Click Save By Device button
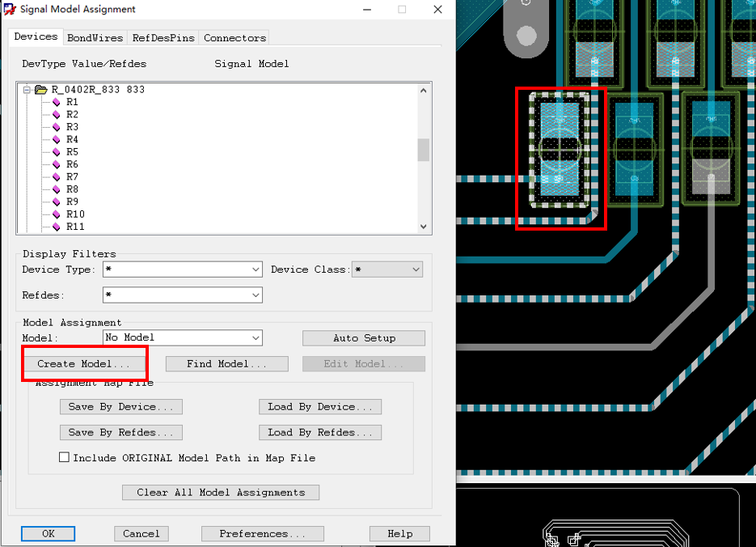The height and width of the screenshot is (547, 756). point(121,407)
